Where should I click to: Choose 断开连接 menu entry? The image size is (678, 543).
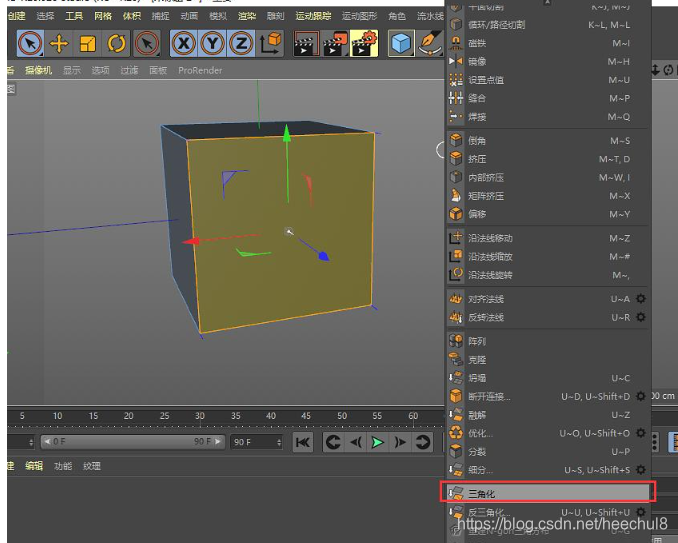click(x=548, y=396)
